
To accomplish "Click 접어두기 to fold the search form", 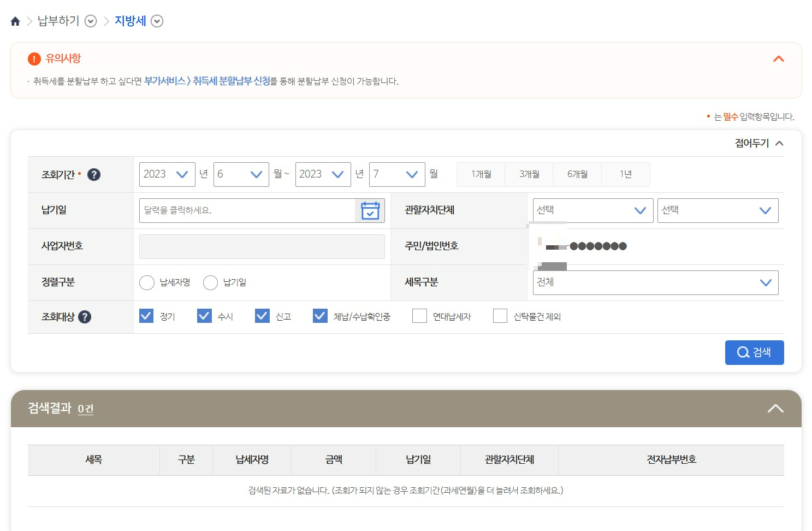I will [759, 143].
